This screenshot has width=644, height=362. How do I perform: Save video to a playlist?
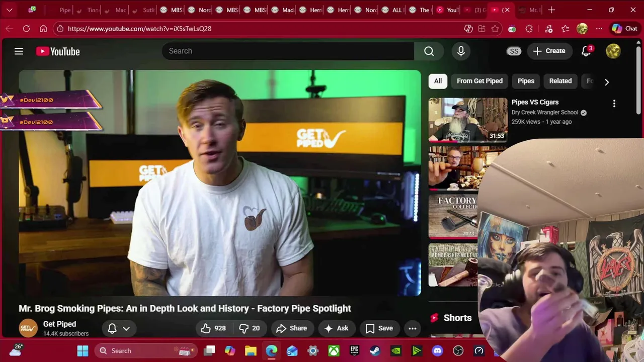[379, 328]
